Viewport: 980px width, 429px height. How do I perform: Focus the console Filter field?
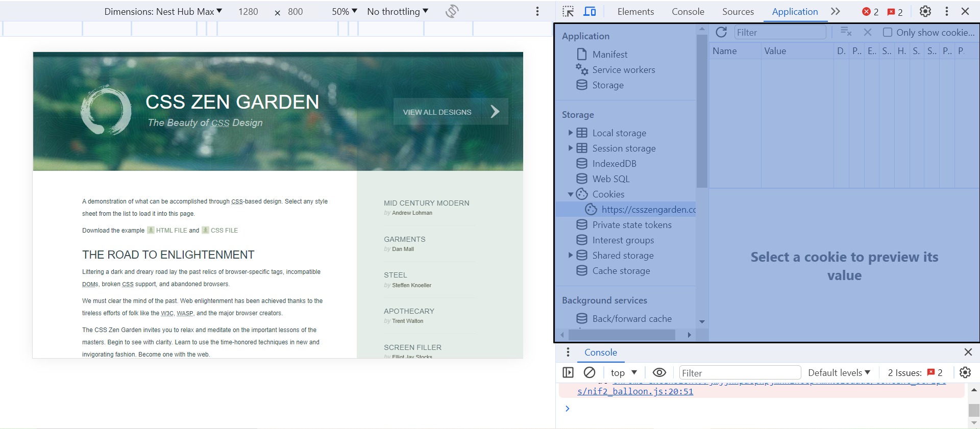[740, 373]
